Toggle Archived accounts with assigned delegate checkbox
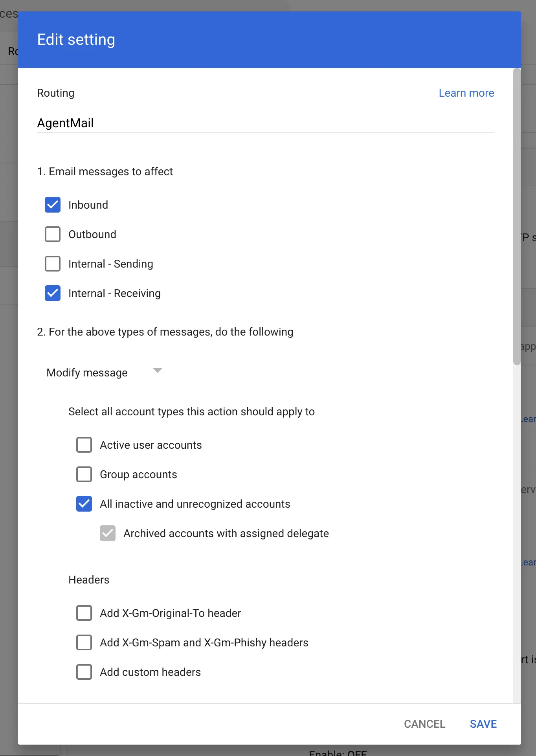The image size is (536, 756). coord(108,533)
